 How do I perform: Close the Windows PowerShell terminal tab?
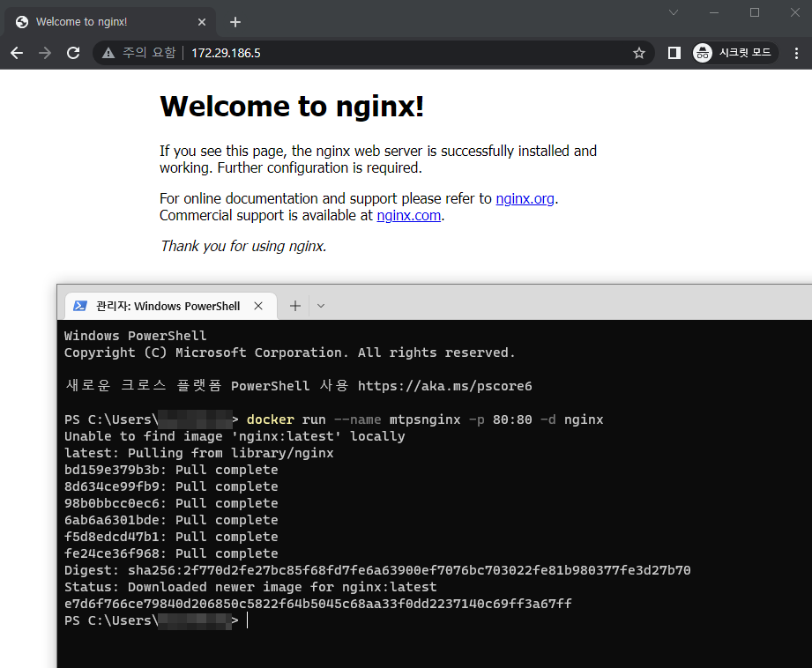click(x=258, y=306)
